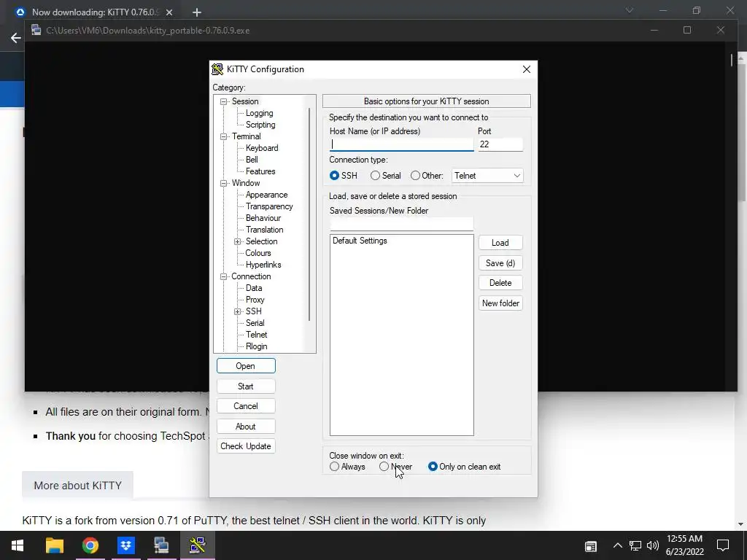Select Proxy category
Screen dimensions: 747x560
click(255, 300)
